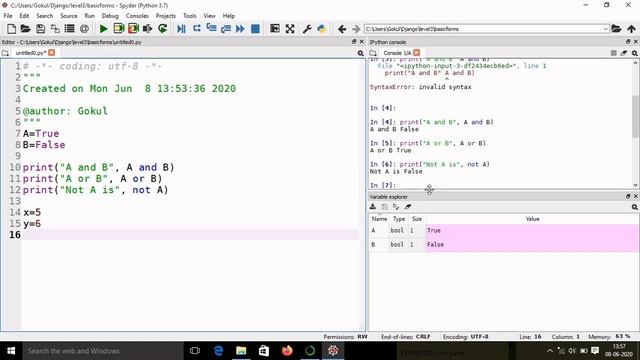The width and height of the screenshot is (640, 360).
Task: Open IPython console options icon
Action: point(635,53)
